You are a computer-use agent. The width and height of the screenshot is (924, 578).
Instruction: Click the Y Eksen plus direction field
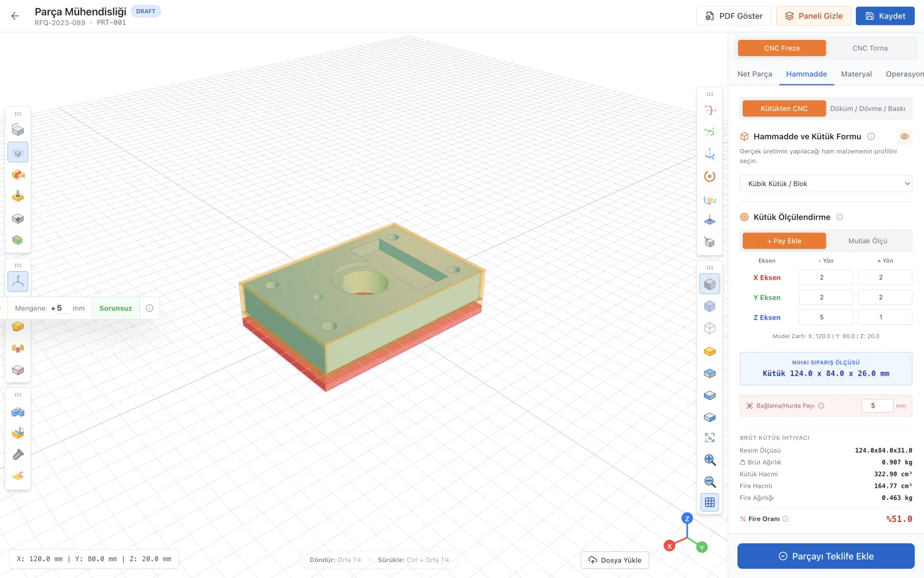pyautogui.click(x=885, y=297)
